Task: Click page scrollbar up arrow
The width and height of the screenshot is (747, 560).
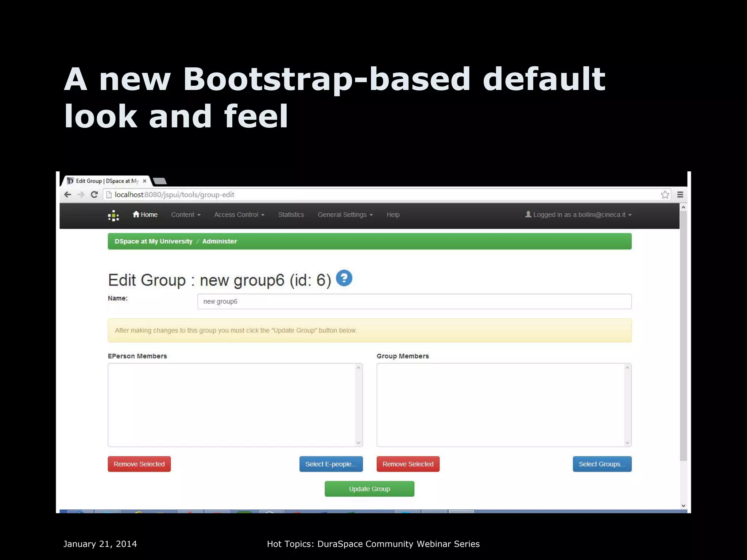Action: [x=684, y=207]
